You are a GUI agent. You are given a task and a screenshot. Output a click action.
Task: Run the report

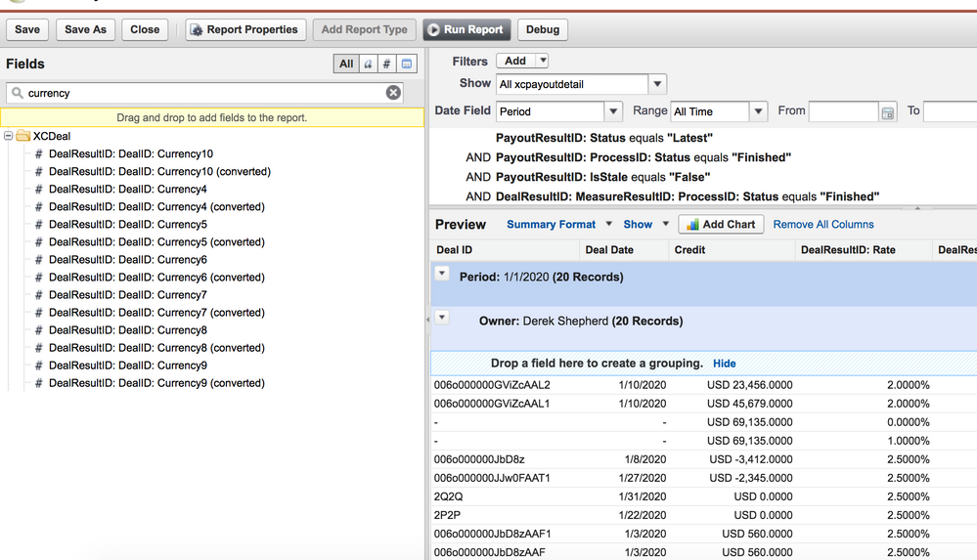[x=466, y=29]
